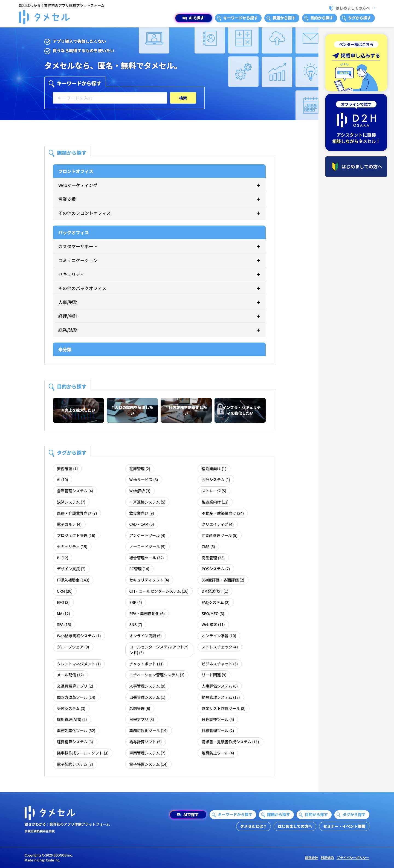The height and width of the screenshot is (868, 394).
Task: Expand その他のフロントオフィス category
Action: click(x=159, y=213)
